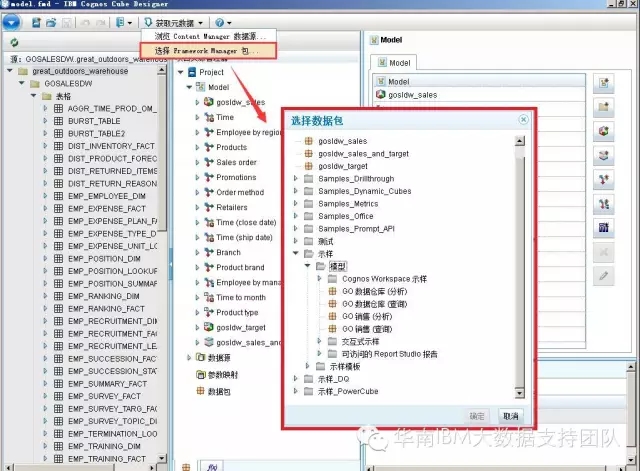Select GO 数据仓库 (分析) package
The height and width of the screenshot is (471, 640).
pos(374,291)
